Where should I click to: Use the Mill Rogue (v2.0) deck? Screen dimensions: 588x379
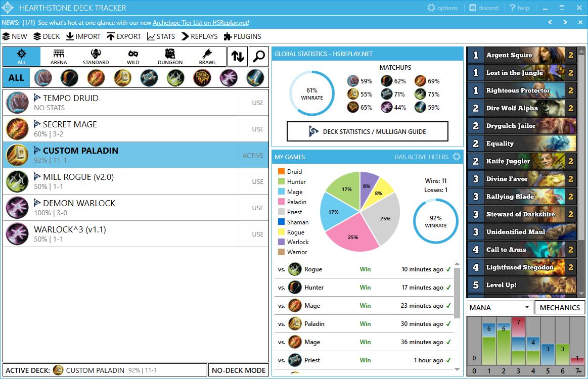point(258,181)
